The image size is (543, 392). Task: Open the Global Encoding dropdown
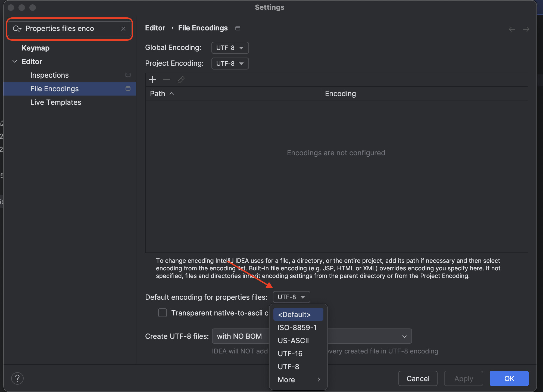pos(230,48)
